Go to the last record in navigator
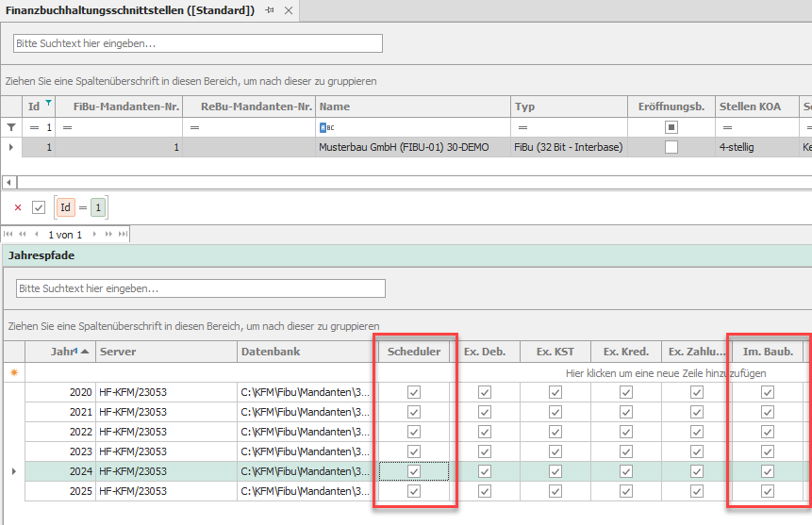812x525 pixels. point(123,235)
